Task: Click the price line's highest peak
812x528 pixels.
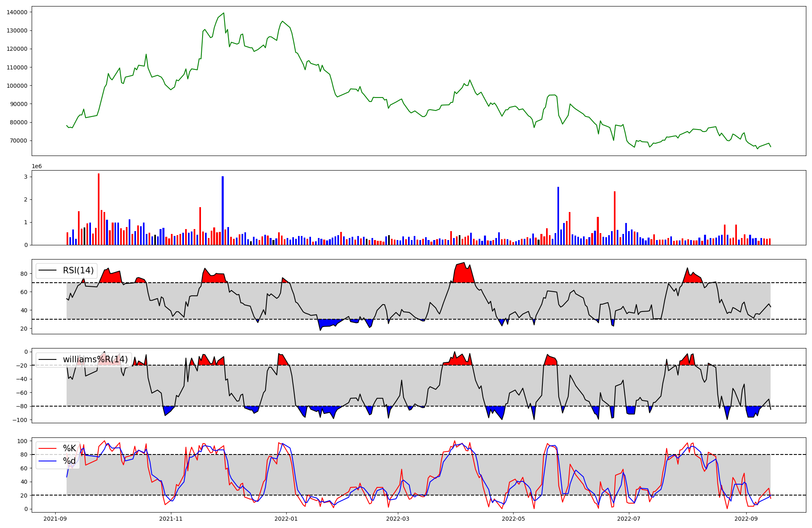Action: tap(224, 13)
